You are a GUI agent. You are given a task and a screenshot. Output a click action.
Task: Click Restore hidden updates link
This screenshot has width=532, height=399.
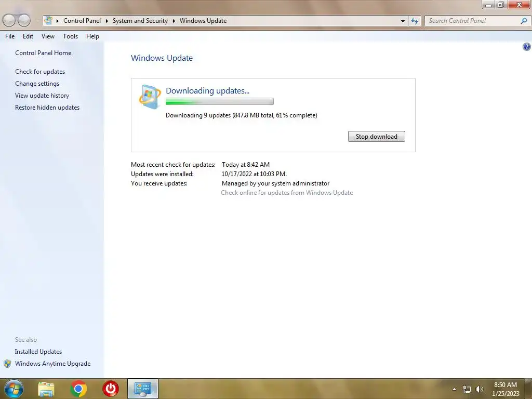pyautogui.click(x=47, y=107)
